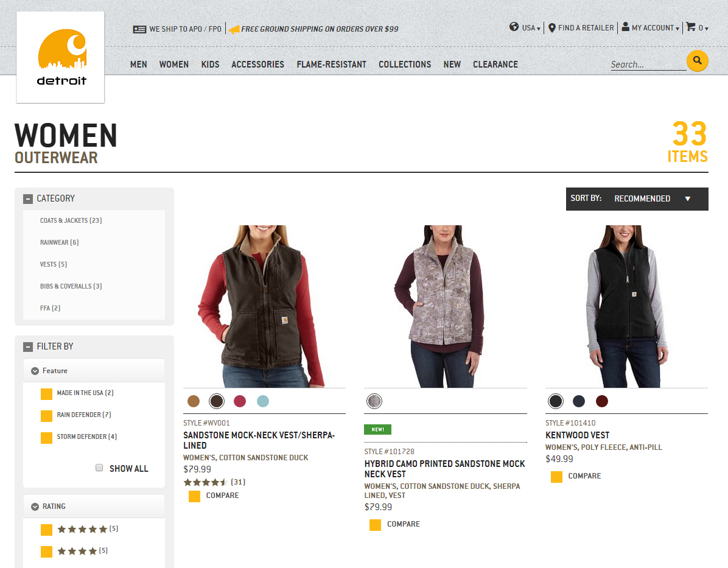Open the shopping cart icon
The height and width of the screenshot is (568, 728).
[x=691, y=27]
